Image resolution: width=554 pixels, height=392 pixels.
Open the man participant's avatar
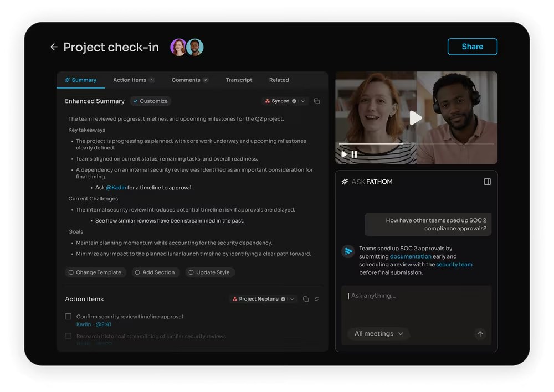(x=195, y=47)
